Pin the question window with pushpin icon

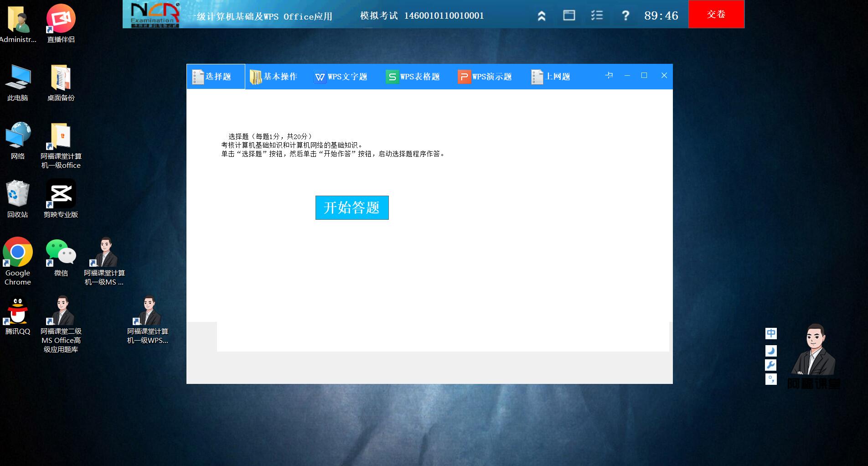[609, 76]
